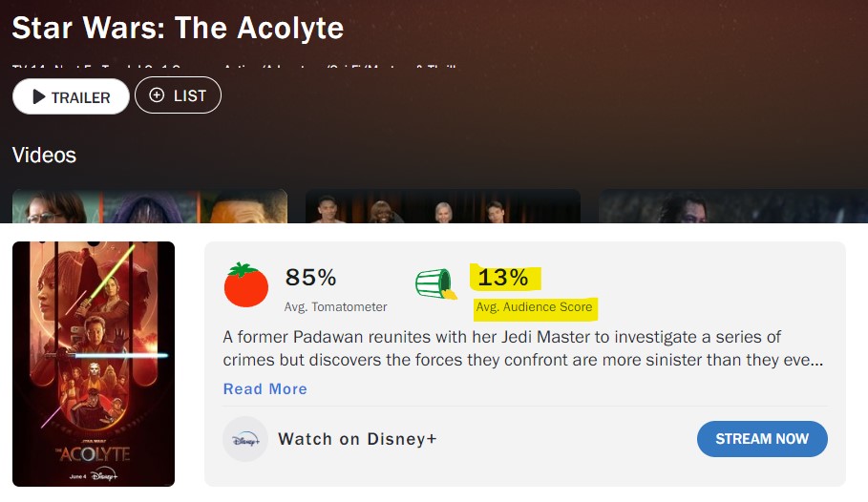This screenshot has width=868, height=502.
Task: Play the first video thumbnail with glasses
Action: click(x=150, y=206)
